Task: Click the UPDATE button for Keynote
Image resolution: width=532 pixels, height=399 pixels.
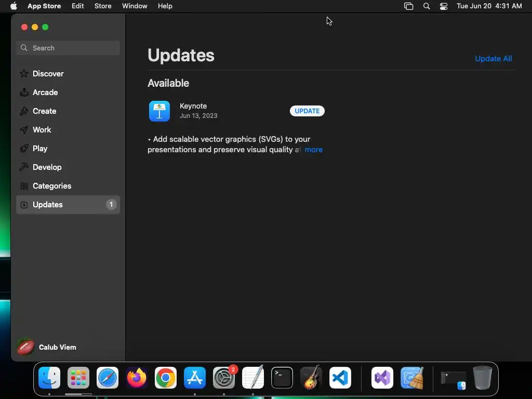Action: coord(307,111)
